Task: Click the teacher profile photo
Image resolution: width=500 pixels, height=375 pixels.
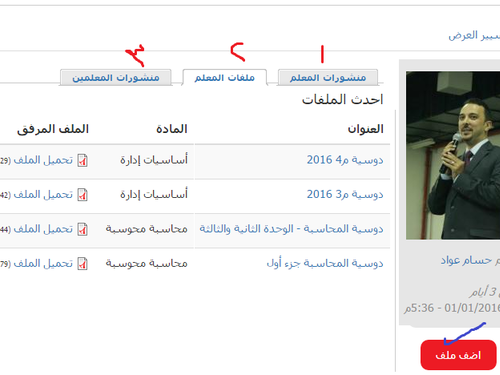Action: (x=453, y=155)
